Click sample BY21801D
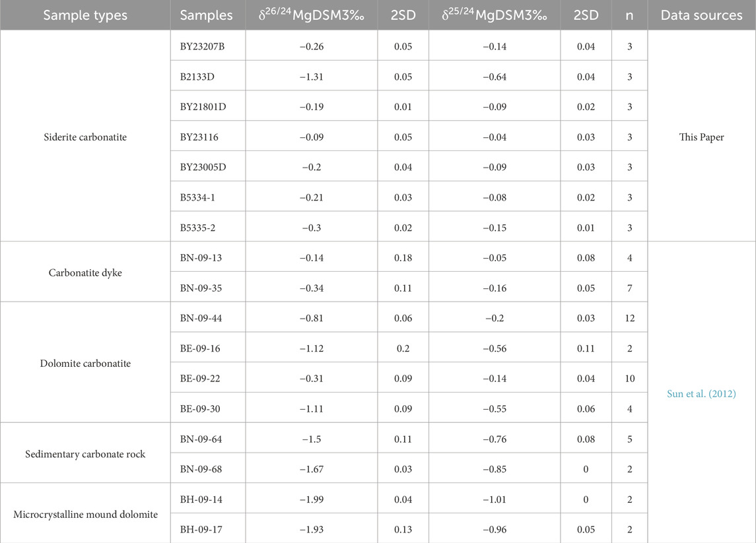 [207, 107]
